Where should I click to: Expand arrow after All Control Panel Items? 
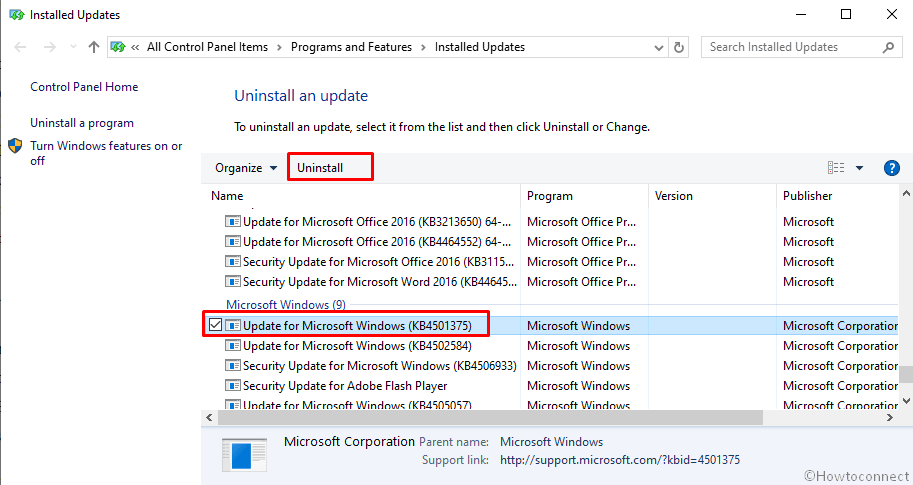(279, 47)
